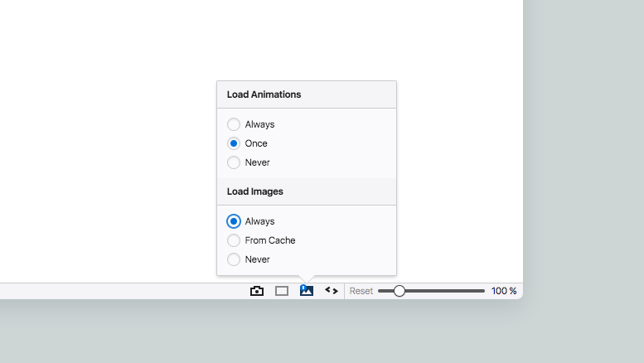The image size is (644, 363).
Task: Choose the From Cache radio button
Action: pos(234,240)
